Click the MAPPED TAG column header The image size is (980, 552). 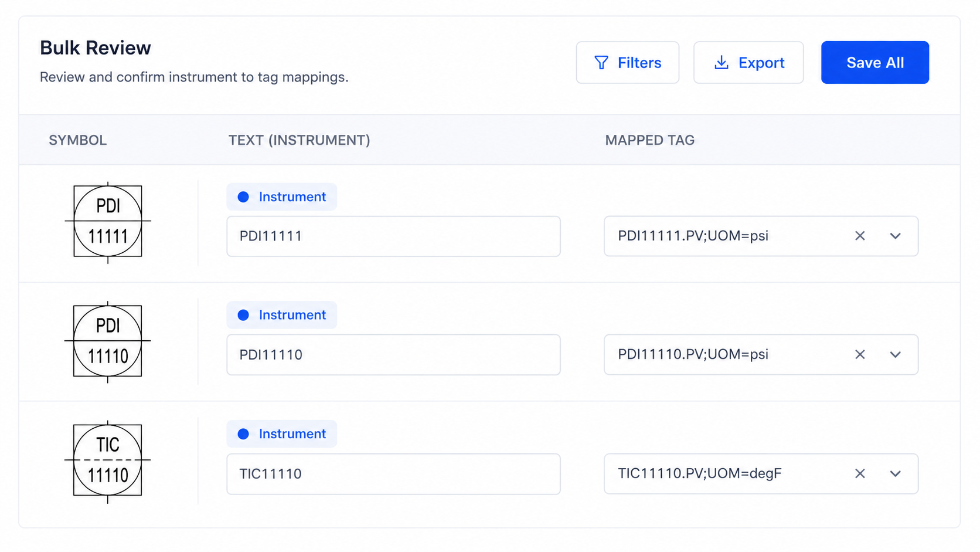(x=649, y=140)
